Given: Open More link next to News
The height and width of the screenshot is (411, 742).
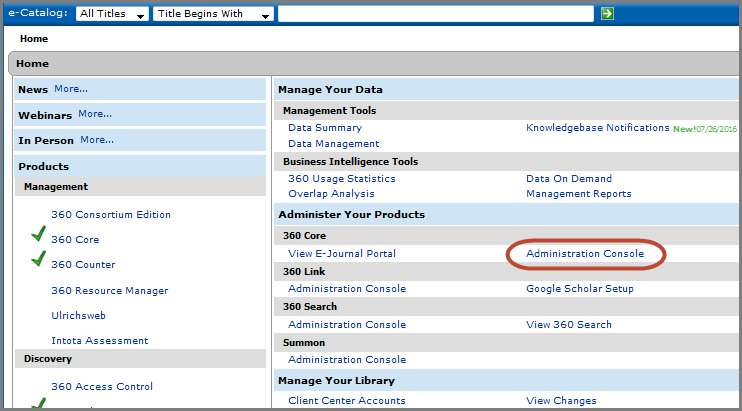Looking at the screenshot, I should tap(71, 89).
